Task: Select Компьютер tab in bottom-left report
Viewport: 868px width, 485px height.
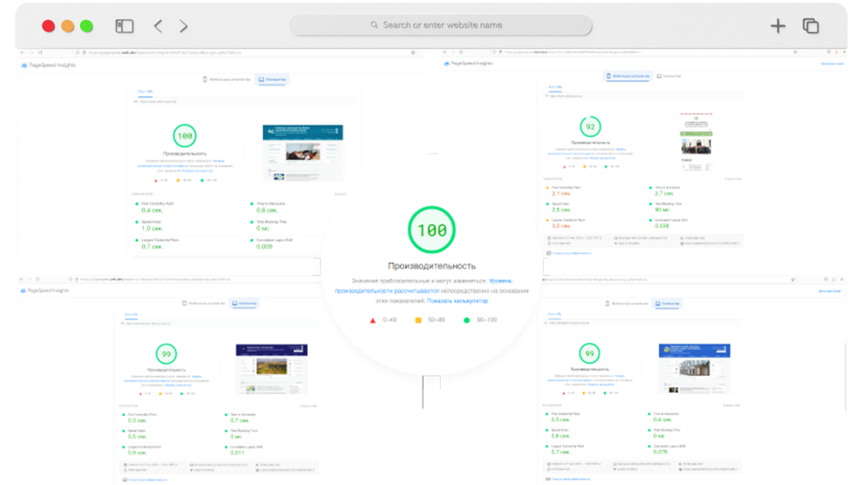Action: tap(245, 304)
